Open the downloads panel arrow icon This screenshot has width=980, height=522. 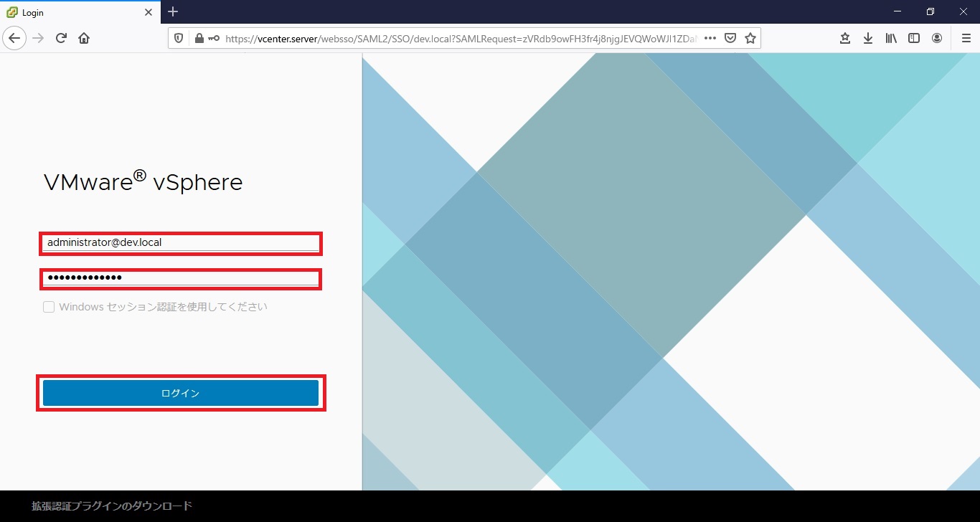(867, 39)
